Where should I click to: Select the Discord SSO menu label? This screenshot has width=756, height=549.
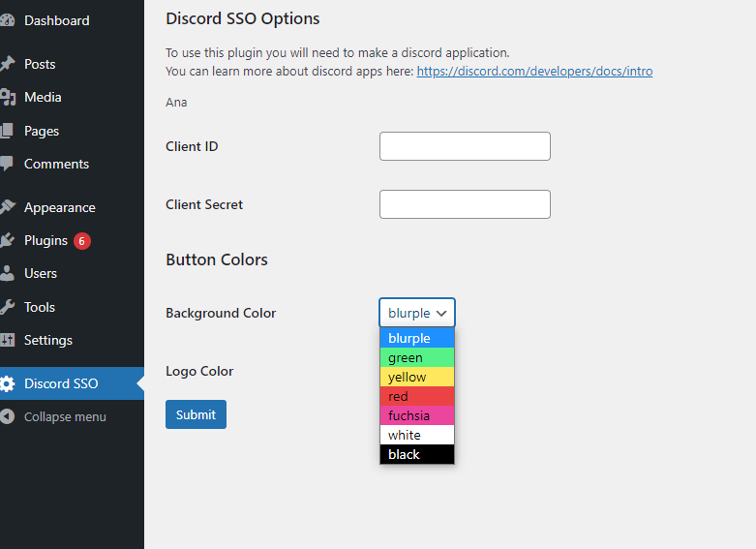[x=61, y=383]
